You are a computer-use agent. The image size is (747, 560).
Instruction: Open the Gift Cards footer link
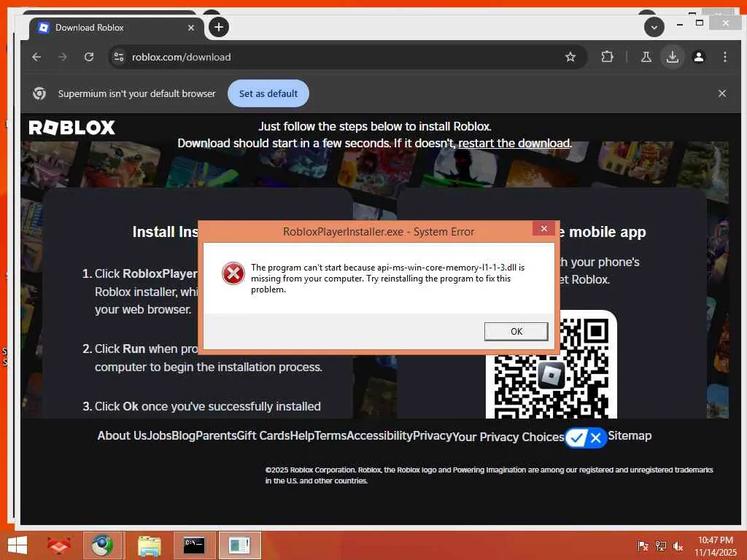263,436
